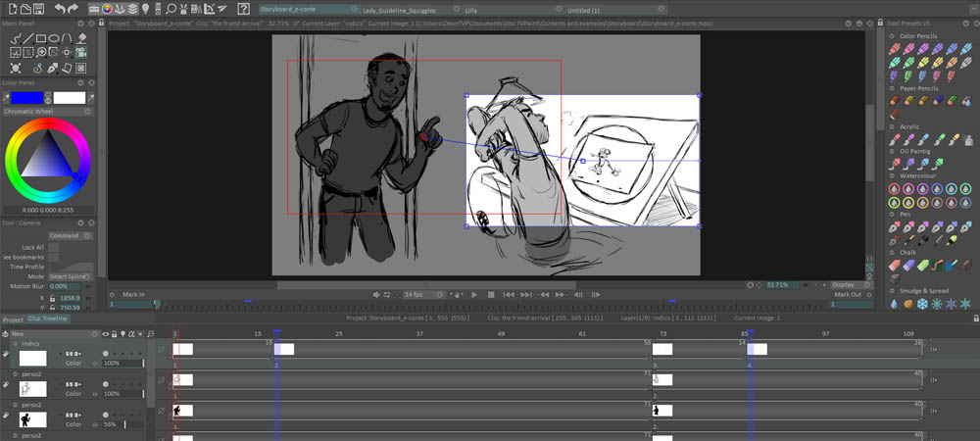
Task: Select the zoom magnifier tool in Main Panel
Action: point(41,53)
